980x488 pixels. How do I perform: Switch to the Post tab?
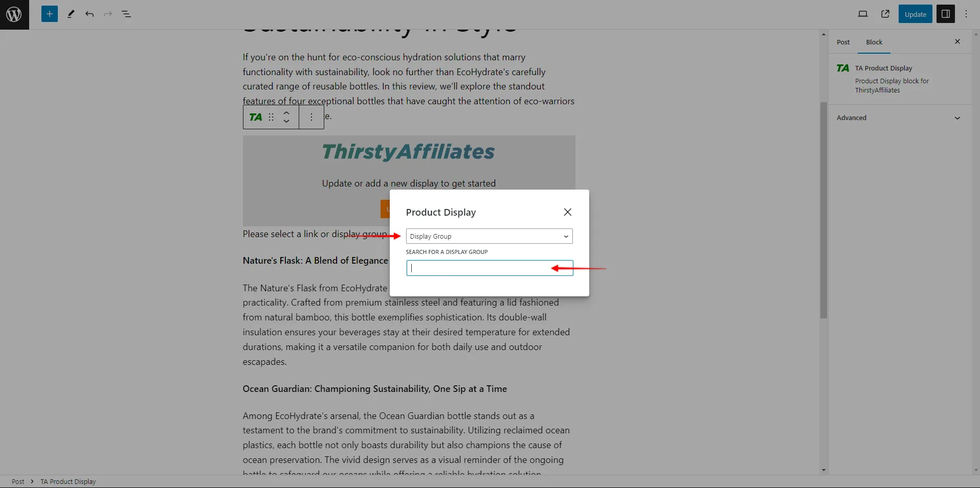[x=843, y=42]
